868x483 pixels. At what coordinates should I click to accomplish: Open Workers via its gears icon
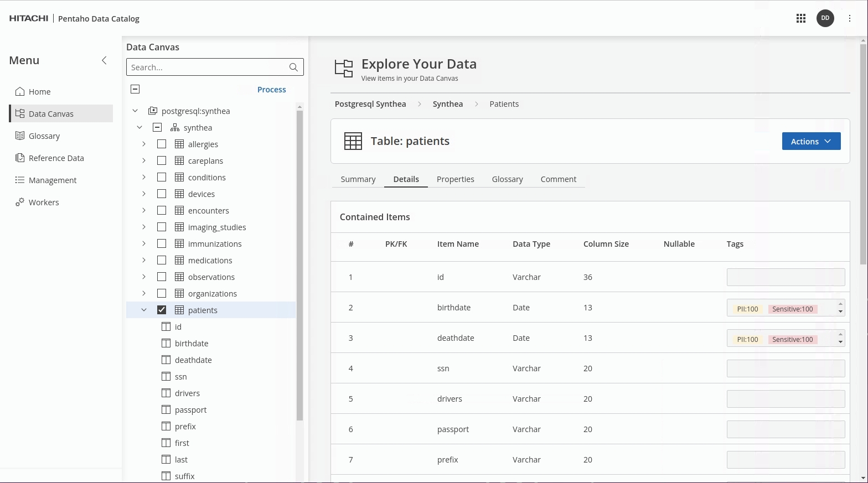(x=20, y=202)
